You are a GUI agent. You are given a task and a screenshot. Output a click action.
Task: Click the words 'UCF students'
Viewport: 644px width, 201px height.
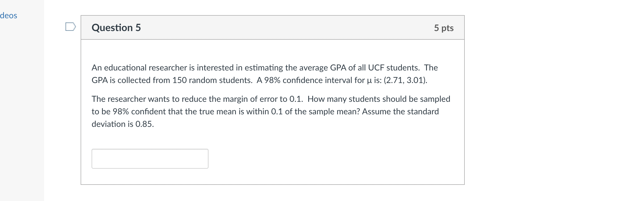click(393, 68)
